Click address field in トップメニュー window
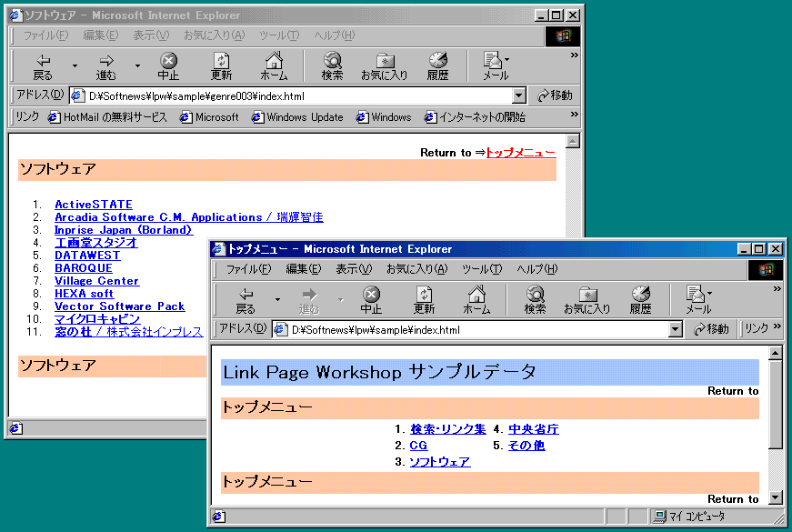 point(470,329)
